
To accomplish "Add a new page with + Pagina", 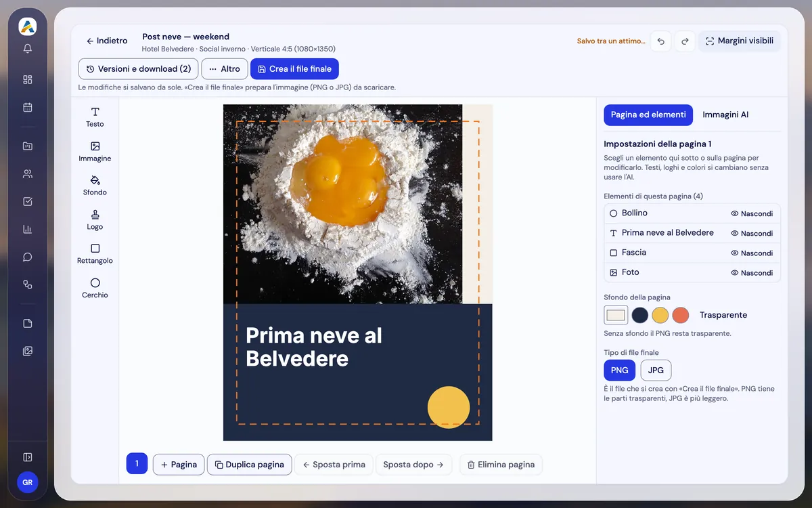I will coord(179,465).
